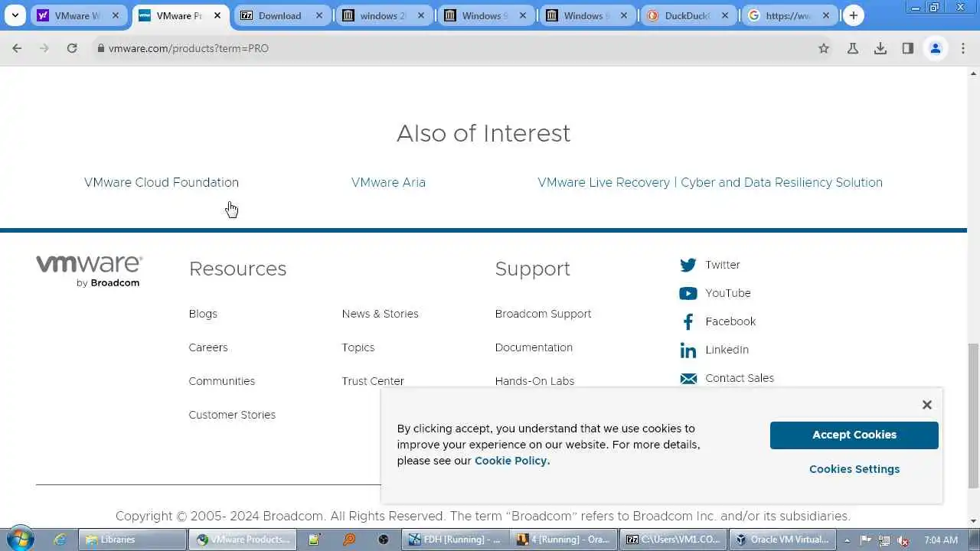Open Oracle VM VirtualBox taskbar item
Screen dimensions: 980x551
coord(782,540)
